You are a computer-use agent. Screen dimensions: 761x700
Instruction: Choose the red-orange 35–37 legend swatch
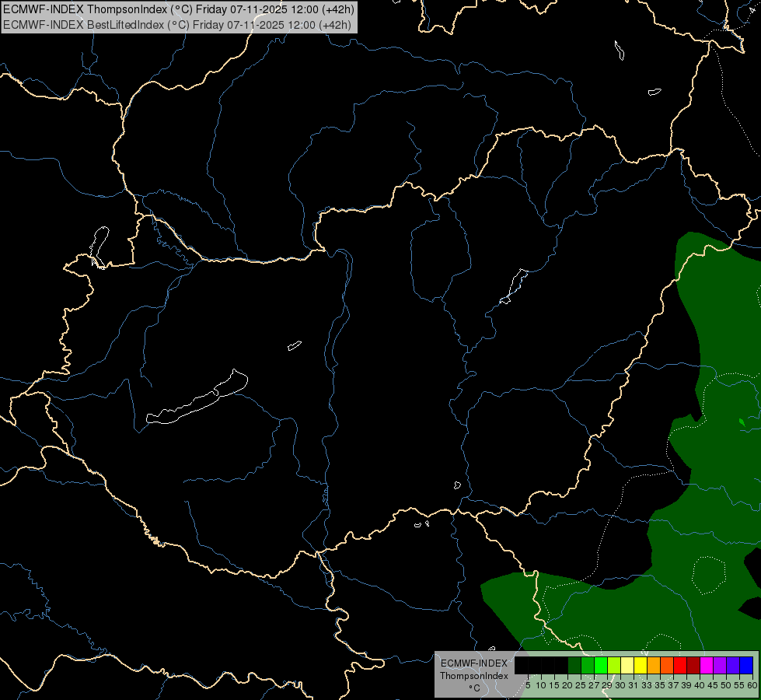(667, 666)
